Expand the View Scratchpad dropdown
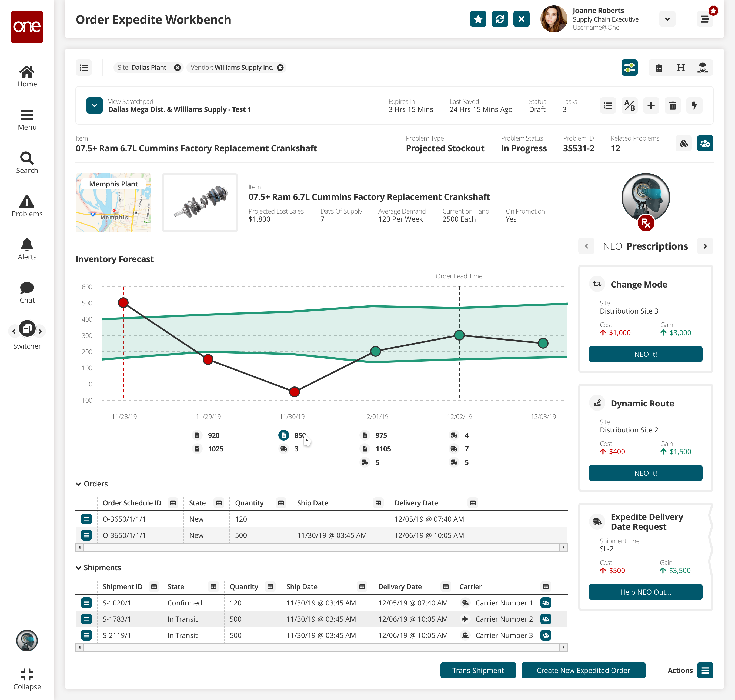Viewport: 735px width, 700px height. click(x=94, y=106)
